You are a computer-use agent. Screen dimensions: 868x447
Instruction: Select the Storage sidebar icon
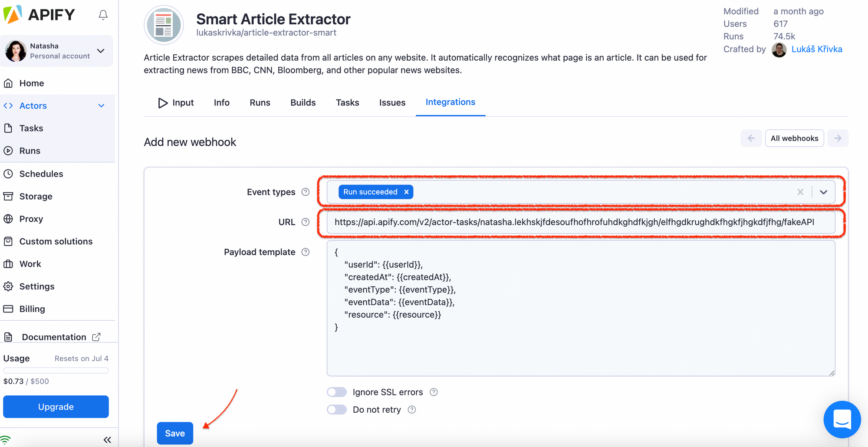(x=9, y=196)
